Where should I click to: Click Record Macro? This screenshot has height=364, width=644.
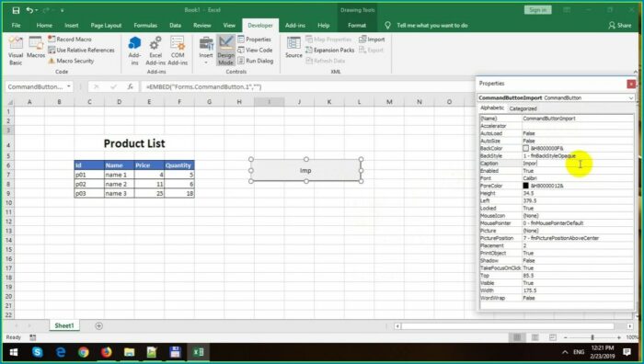pyautogui.click(x=70, y=39)
